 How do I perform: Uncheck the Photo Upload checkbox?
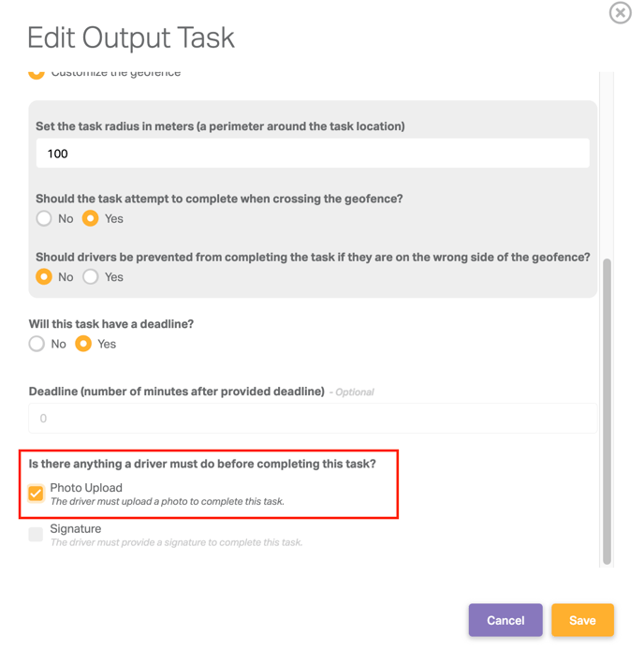click(x=37, y=494)
